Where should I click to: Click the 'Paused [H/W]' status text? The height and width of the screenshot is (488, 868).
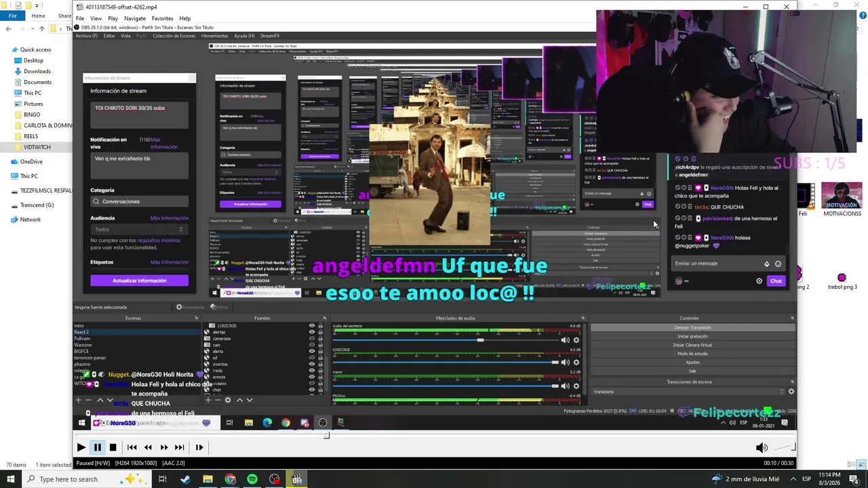pos(94,463)
